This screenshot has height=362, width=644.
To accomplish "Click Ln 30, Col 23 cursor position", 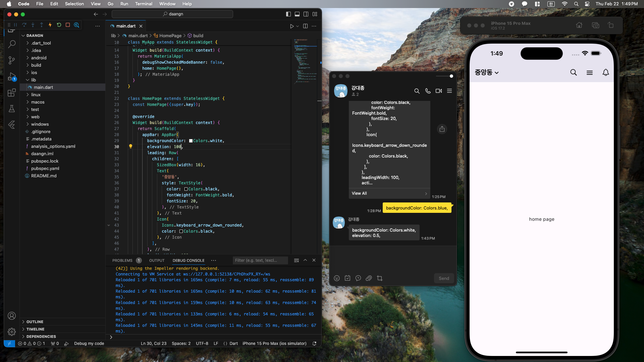I will click(x=154, y=344).
